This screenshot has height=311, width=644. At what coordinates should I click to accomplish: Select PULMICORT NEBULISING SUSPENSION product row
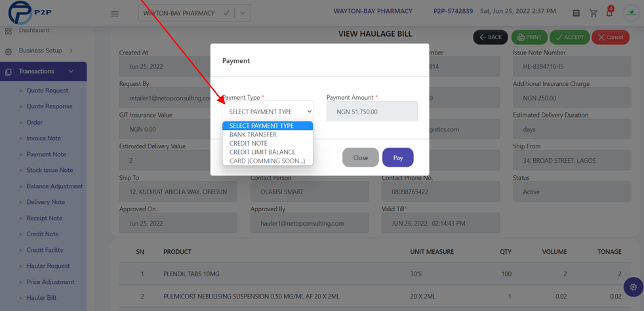pyautogui.click(x=375, y=296)
